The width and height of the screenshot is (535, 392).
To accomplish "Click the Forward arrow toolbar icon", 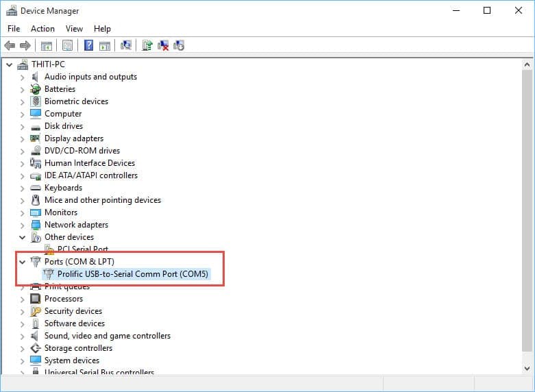I will 25,46.
